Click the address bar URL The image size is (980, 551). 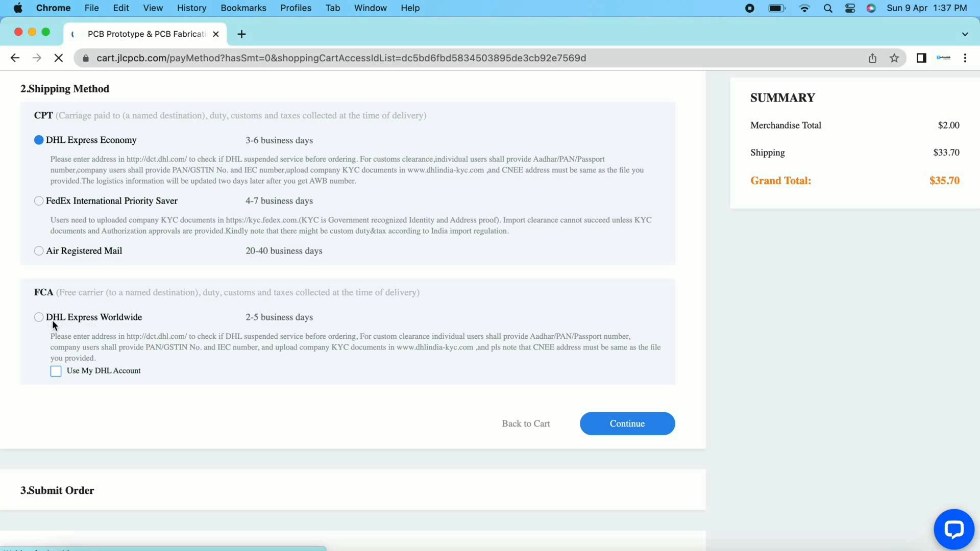(x=341, y=58)
